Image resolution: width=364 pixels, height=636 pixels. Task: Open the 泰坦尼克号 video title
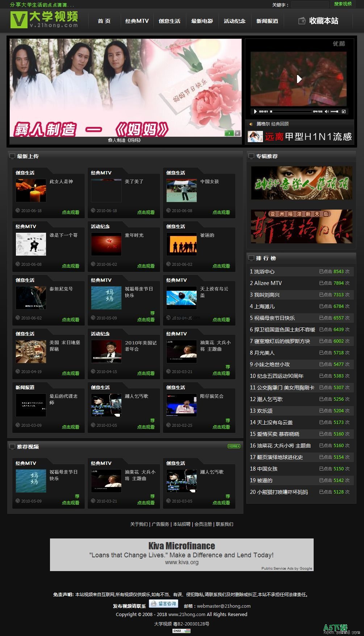pyautogui.click(x=61, y=289)
